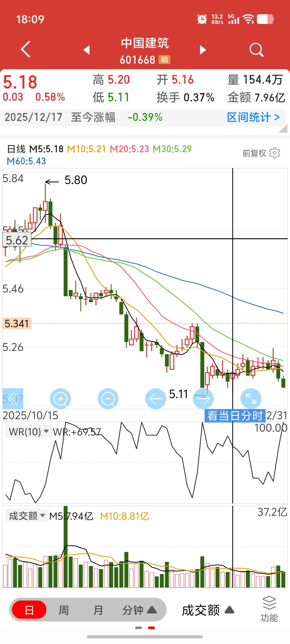Go to next stock with right triangle
The height and width of the screenshot is (644, 290).
coord(203,50)
